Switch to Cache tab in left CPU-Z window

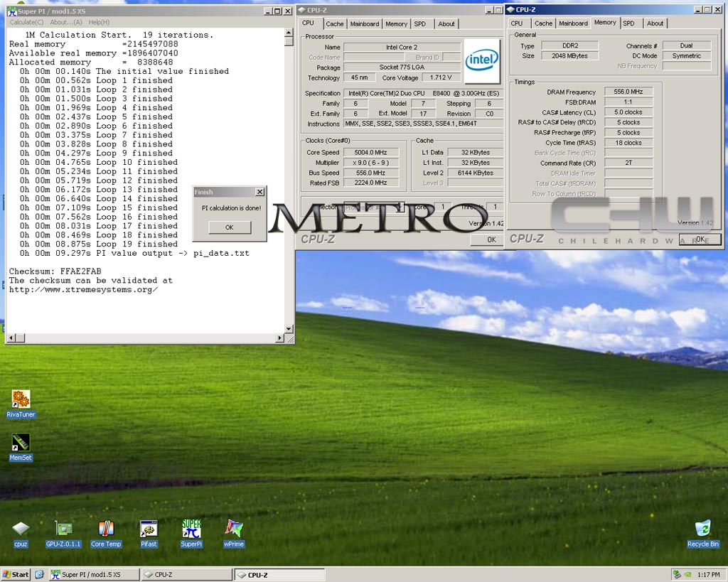pos(334,23)
